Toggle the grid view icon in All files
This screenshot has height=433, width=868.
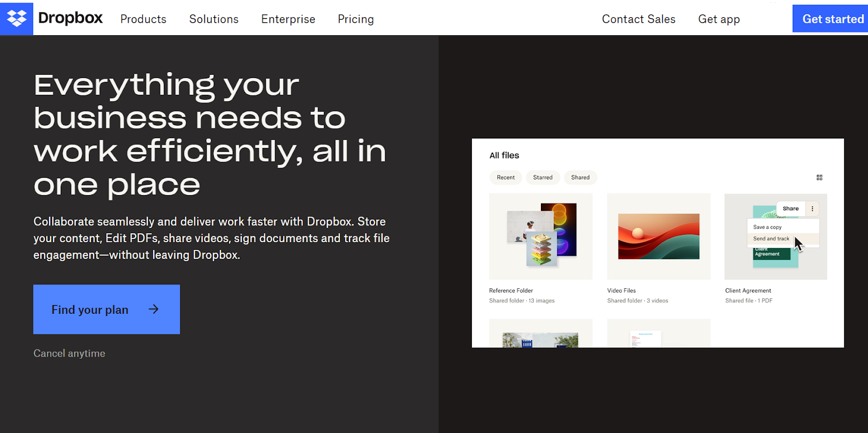coord(819,177)
